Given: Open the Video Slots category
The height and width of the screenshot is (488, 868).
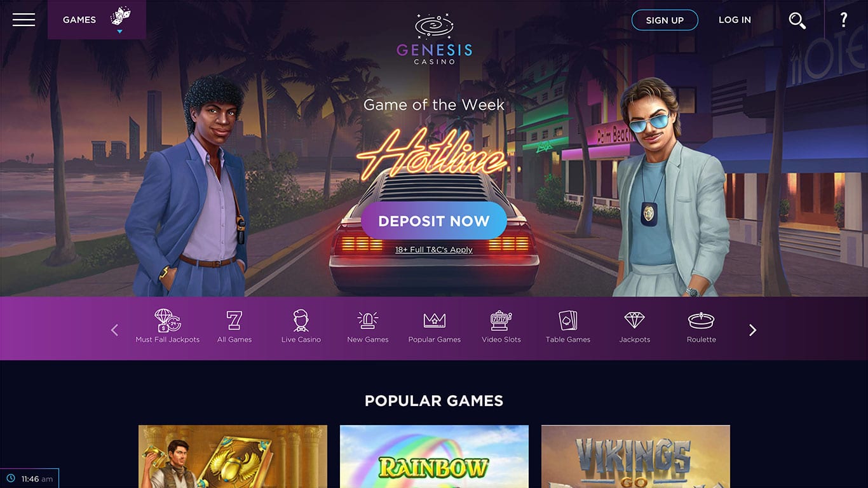Looking at the screenshot, I should [501, 327].
